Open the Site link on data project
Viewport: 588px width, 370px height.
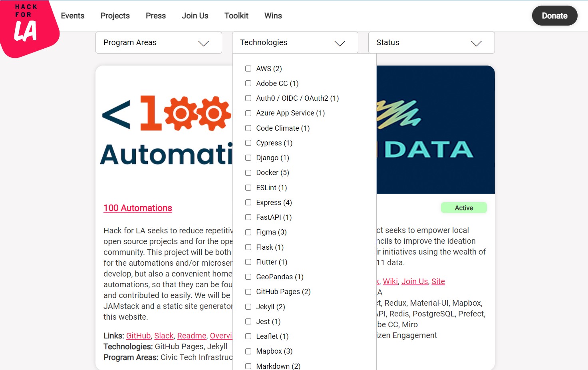pos(438,281)
